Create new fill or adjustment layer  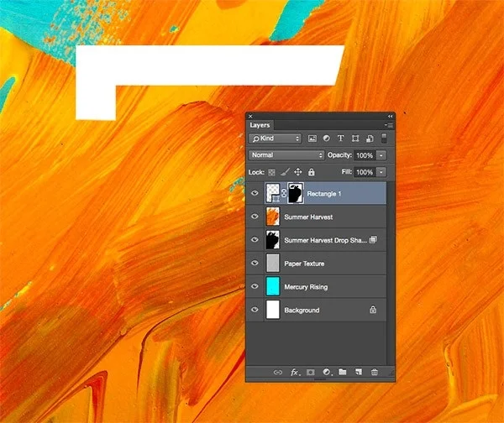coord(327,373)
